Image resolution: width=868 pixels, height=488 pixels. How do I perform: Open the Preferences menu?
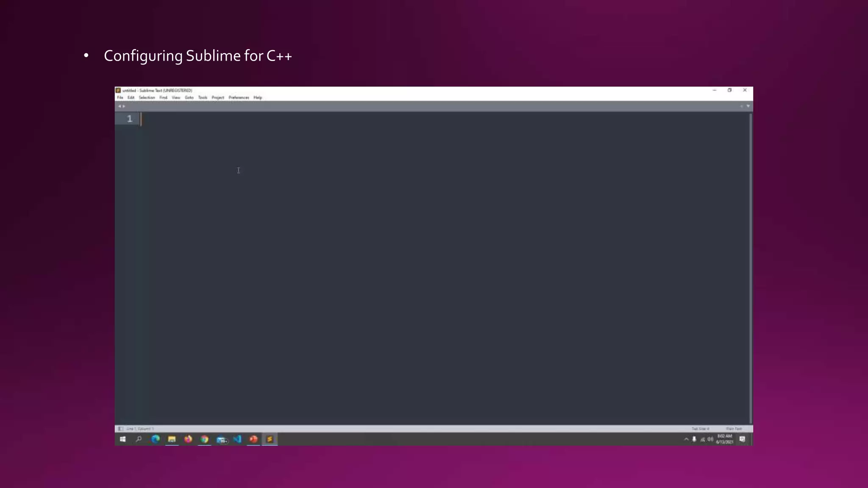pos(239,97)
